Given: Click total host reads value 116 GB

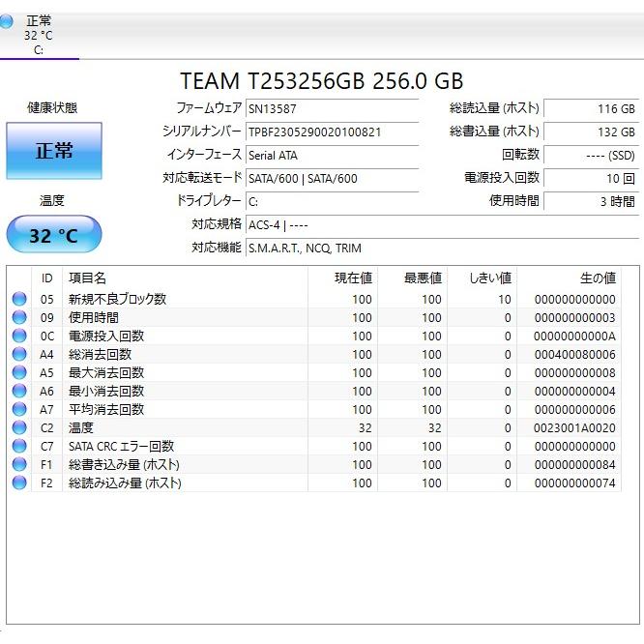Looking at the screenshot, I should pyautogui.click(x=592, y=109).
